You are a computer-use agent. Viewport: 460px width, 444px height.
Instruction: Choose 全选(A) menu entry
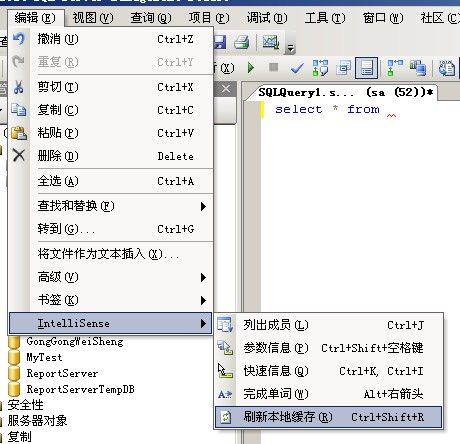coord(112,181)
